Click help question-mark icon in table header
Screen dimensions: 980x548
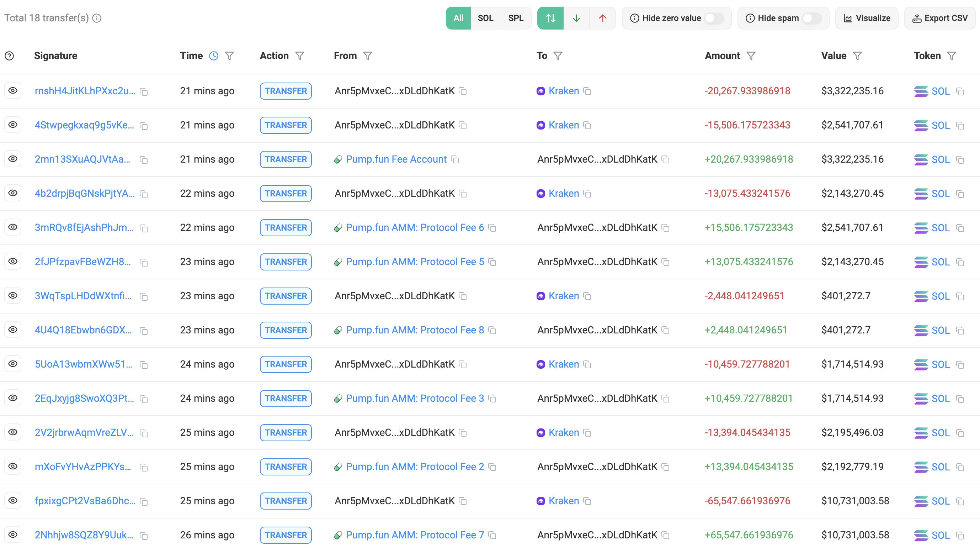(x=10, y=56)
